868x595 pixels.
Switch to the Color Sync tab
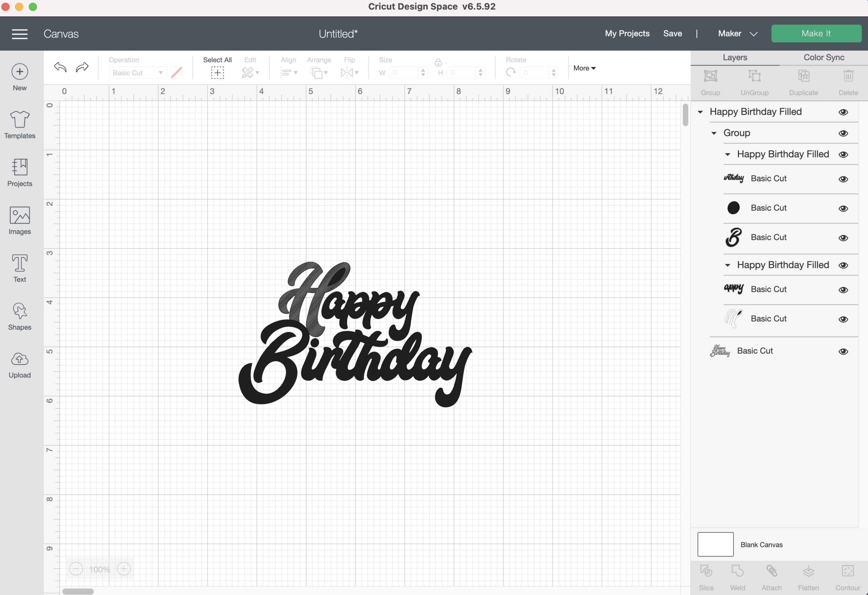824,58
